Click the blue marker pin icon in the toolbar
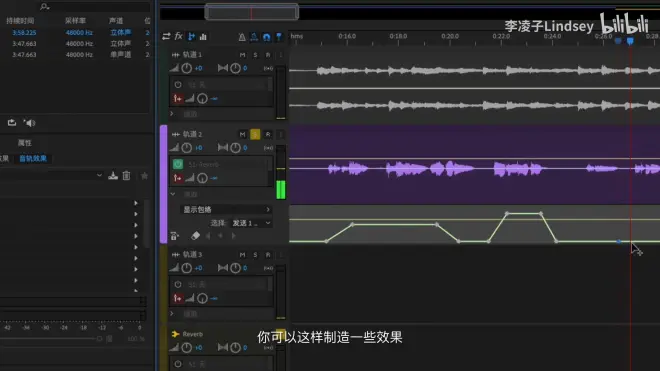This screenshot has height=371, width=660. pos(279,37)
